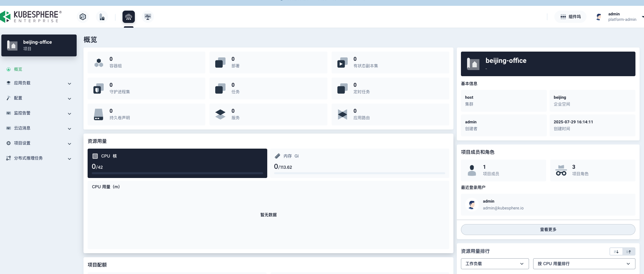Expand the 应用负载 sidebar menu
Image resolution: width=644 pixels, height=274 pixels.
[39, 83]
